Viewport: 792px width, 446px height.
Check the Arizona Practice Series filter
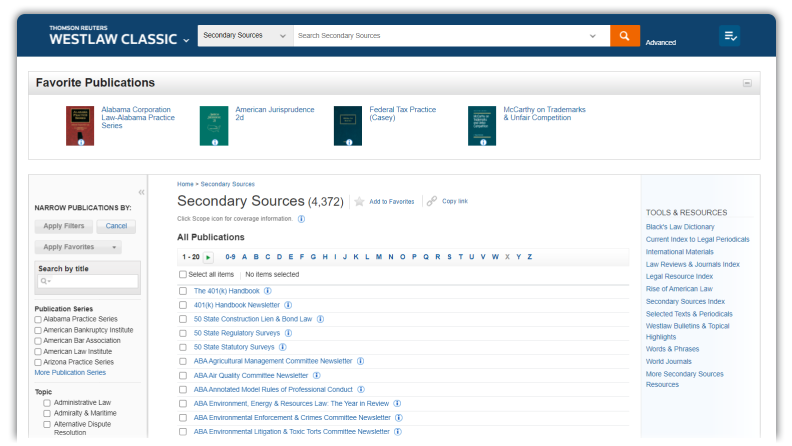point(38,362)
